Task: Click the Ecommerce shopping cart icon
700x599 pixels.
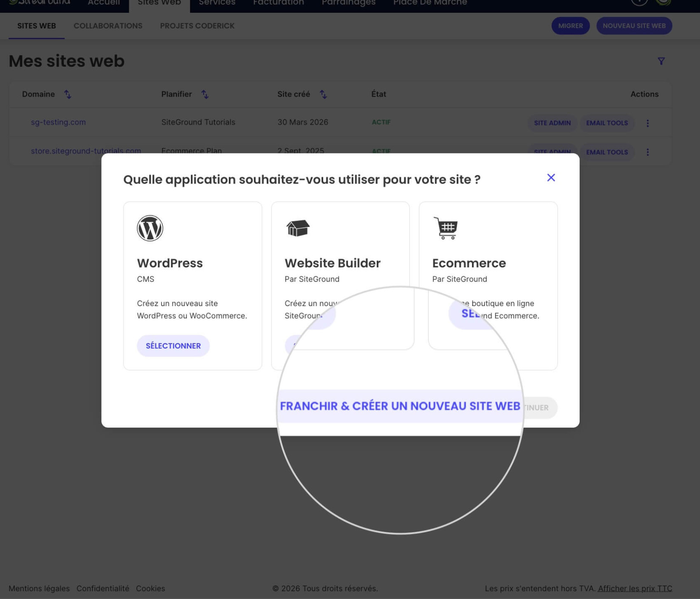Action: tap(445, 228)
